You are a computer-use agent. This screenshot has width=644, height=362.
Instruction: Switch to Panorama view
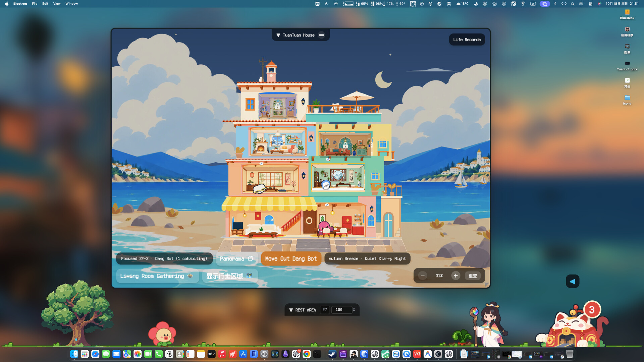pyautogui.click(x=236, y=258)
